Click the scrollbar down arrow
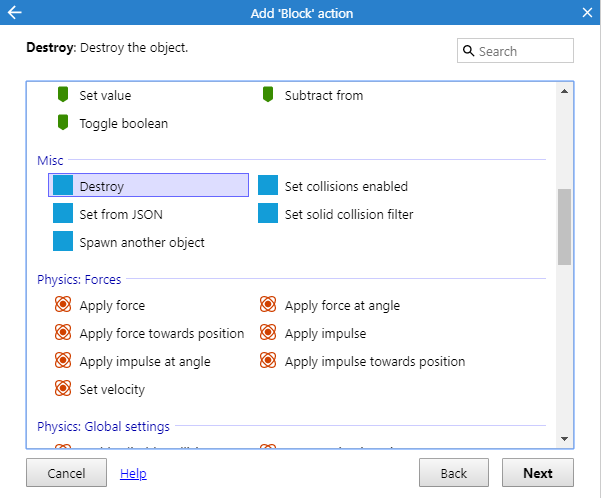The image size is (601, 498). (x=565, y=439)
